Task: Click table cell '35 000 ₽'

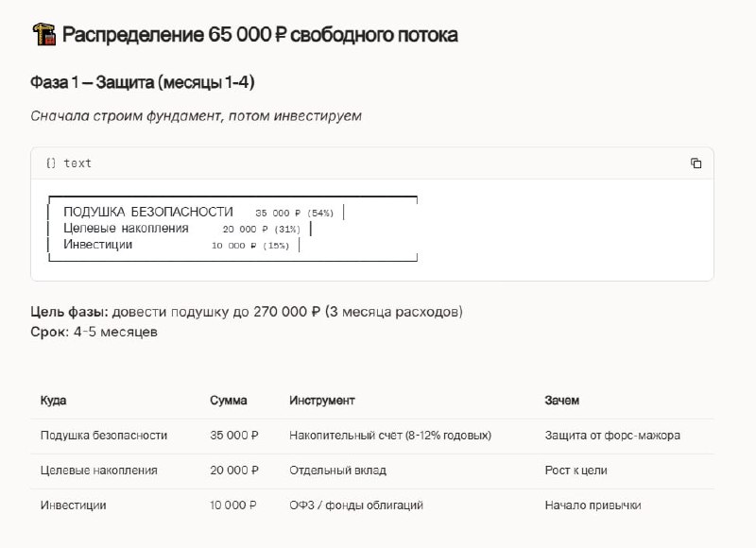Action: tap(233, 436)
